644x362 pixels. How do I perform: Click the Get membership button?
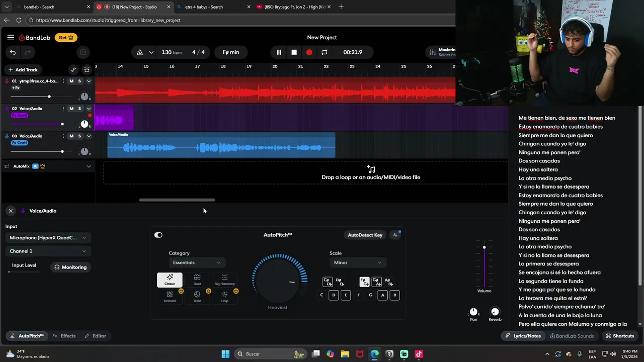66,37
